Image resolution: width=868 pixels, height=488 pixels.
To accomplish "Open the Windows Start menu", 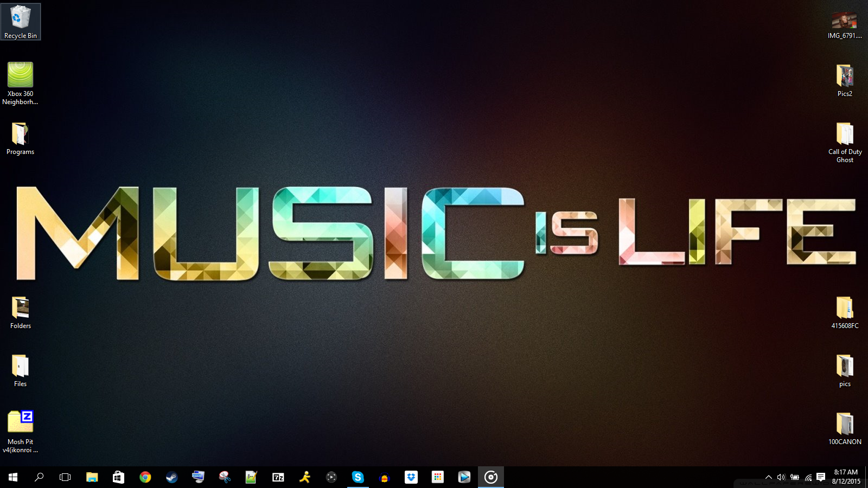I will click(13, 477).
